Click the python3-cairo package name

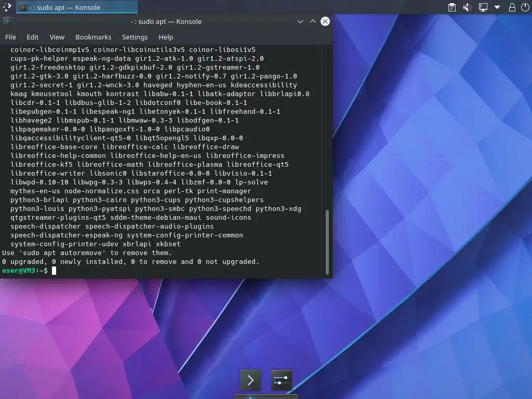[x=100, y=200]
